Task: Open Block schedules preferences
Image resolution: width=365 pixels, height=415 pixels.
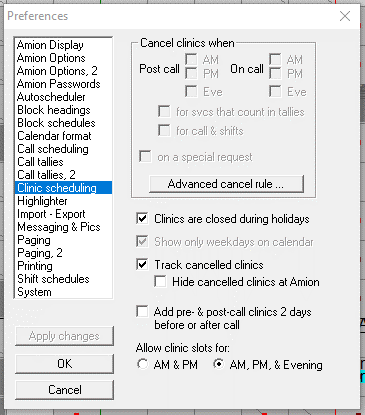Action: point(63,123)
